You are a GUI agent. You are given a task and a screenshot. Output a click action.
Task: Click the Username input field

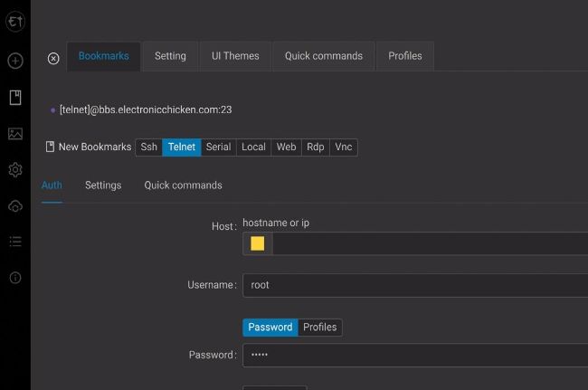[x=416, y=285]
